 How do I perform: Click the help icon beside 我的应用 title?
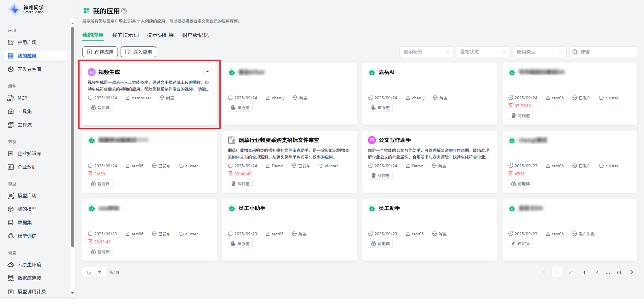point(124,11)
